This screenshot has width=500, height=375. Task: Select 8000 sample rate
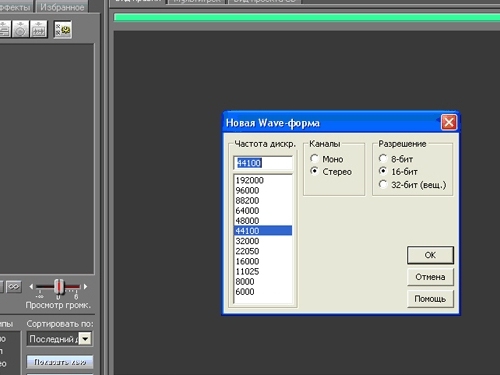263,281
